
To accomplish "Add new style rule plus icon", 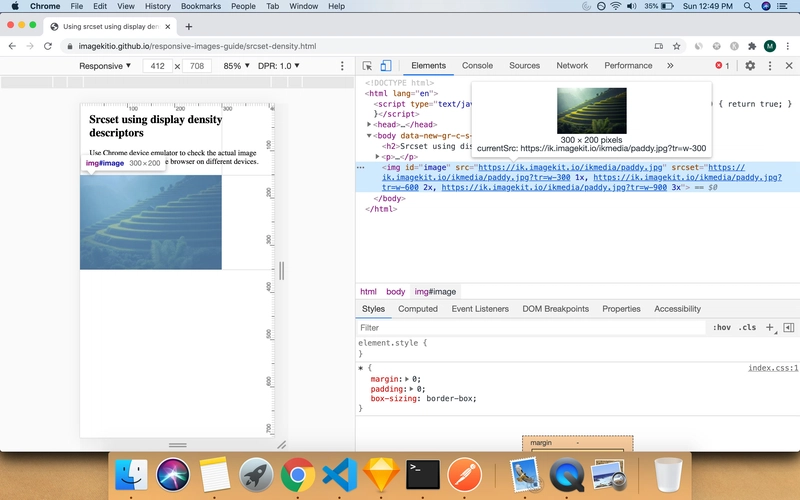I will 770,328.
